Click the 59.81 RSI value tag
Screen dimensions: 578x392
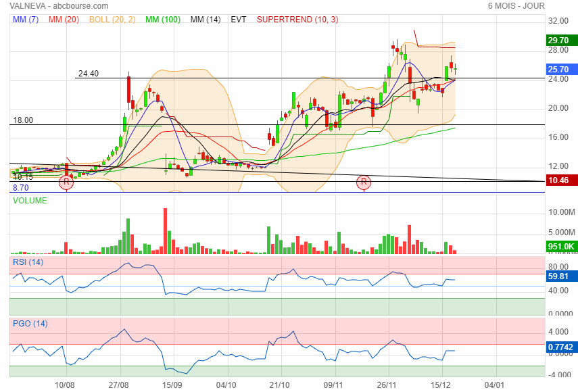click(561, 276)
